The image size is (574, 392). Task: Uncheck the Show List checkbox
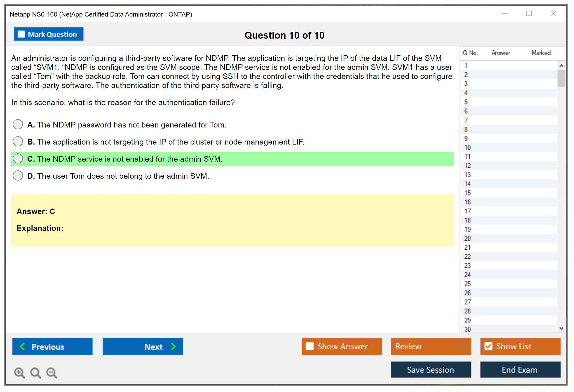click(x=488, y=346)
